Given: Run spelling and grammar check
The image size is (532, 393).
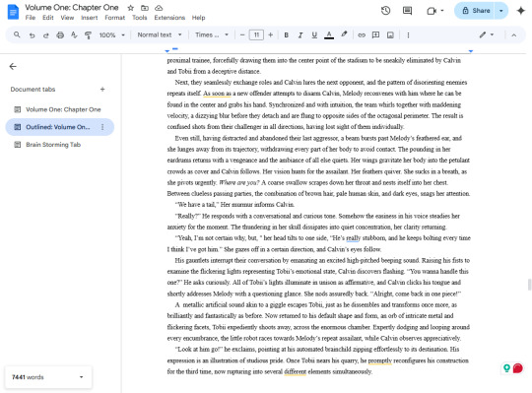Looking at the screenshot, I should tap(74, 34).
